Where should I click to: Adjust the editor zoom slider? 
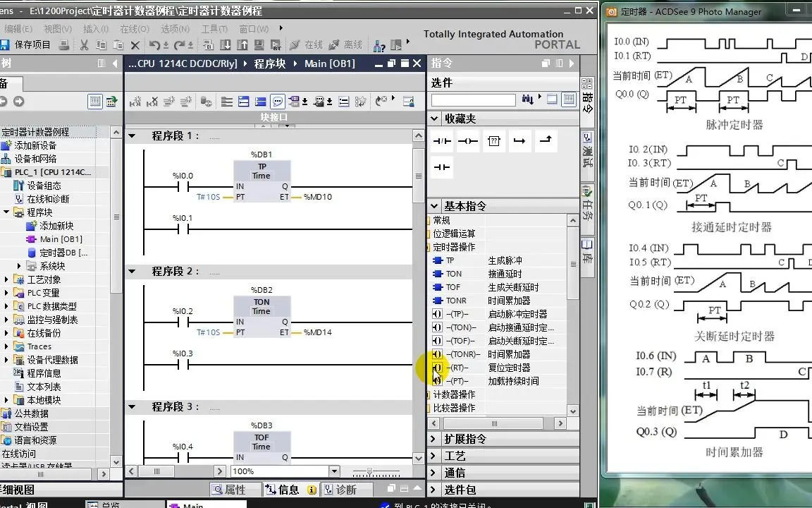click(370, 472)
